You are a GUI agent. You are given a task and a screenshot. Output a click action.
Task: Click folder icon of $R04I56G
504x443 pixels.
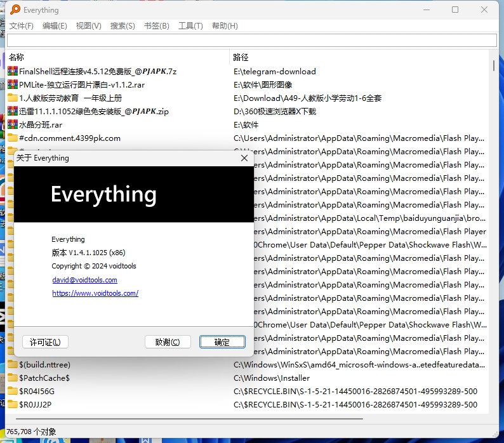(x=13, y=391)
